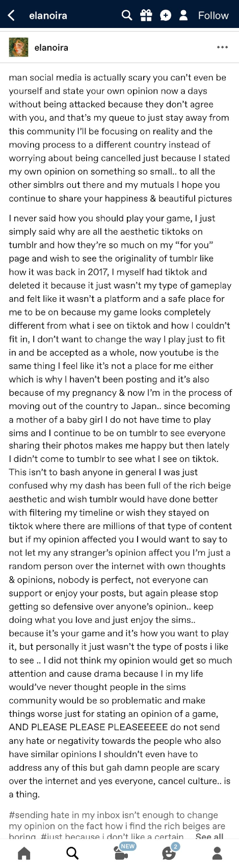This screenshot has width=239, height=868.
Task: Open search from the top bar
Action: (x=127, y=15)
